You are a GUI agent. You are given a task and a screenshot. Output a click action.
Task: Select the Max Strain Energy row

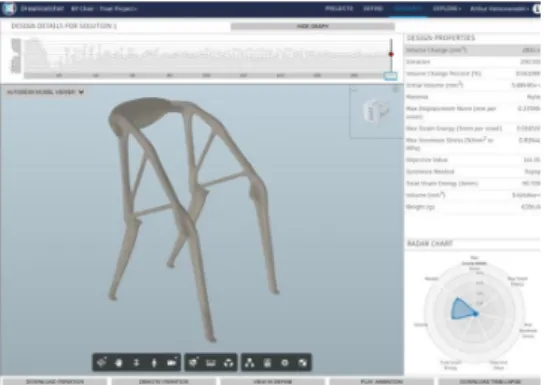click(473, 129)
